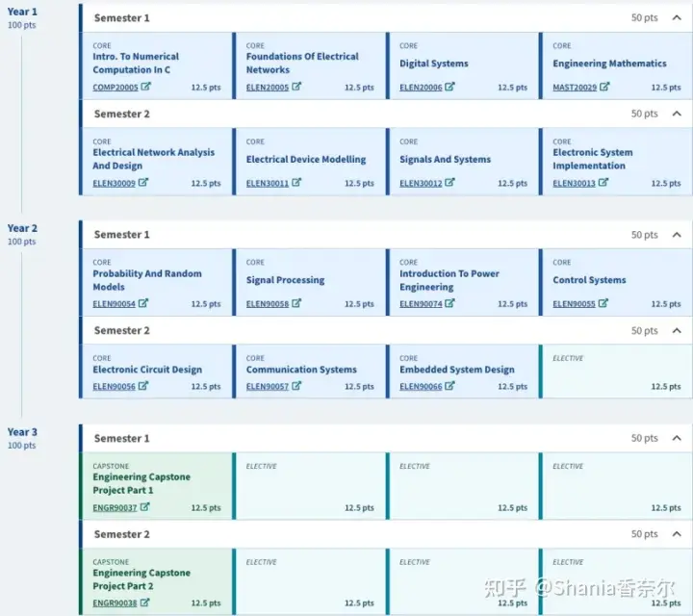Open the ELEN30013 subject link
The height and width of the screenshot is (616, 693).
[574, 183]
